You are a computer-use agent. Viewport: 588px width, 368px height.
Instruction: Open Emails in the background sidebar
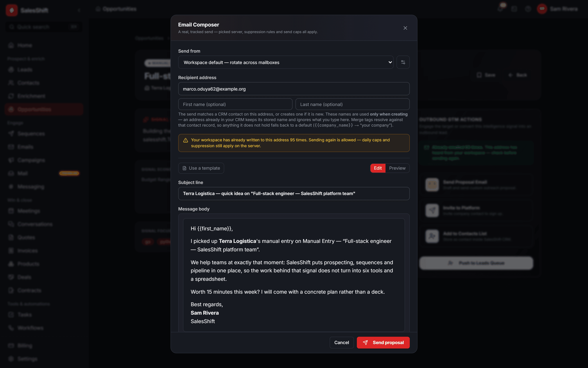[44, 147]
